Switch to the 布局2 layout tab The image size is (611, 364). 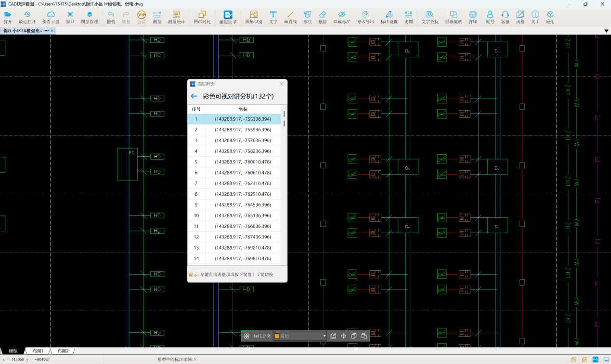point(63,351)
